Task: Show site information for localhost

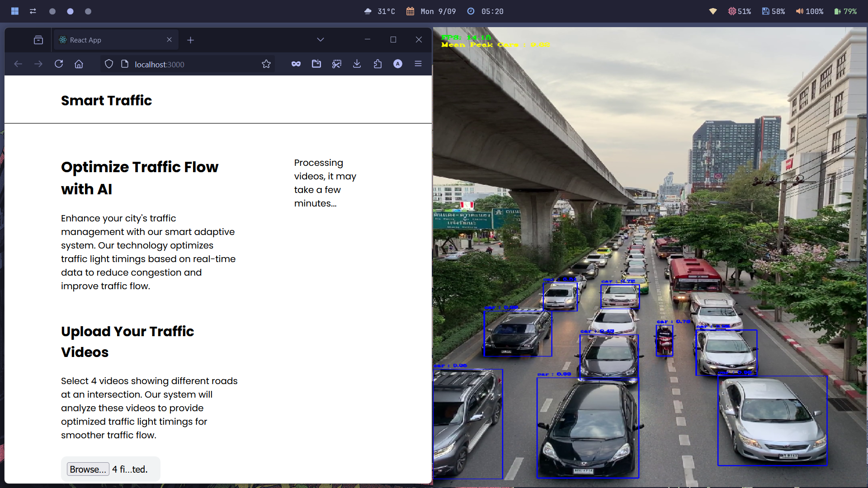Action: (125, 64)
